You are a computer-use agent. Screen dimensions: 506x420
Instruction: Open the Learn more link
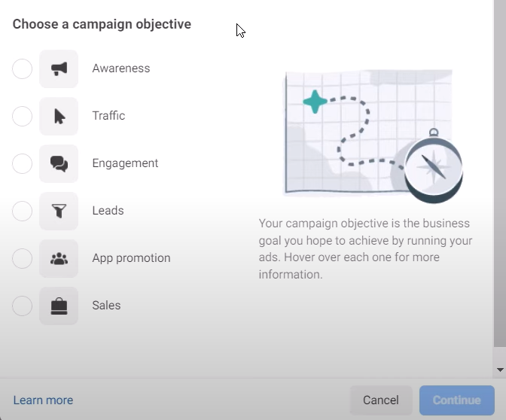[43, 400]
